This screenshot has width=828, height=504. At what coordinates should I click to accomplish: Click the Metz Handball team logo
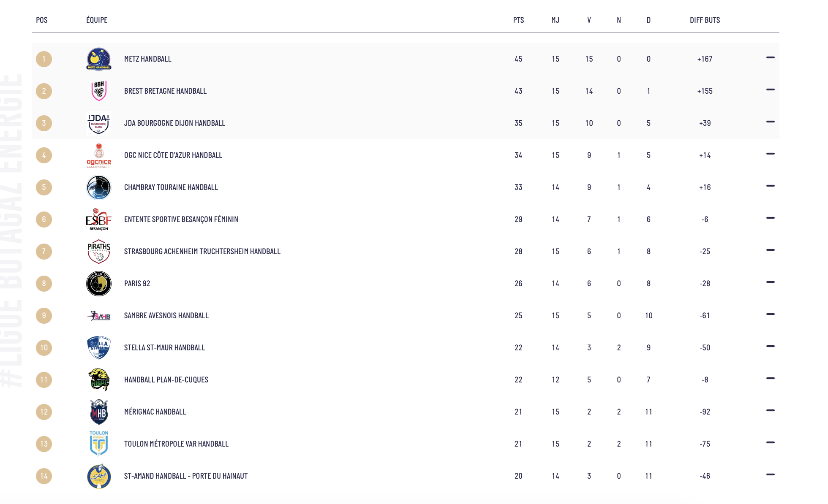99,59
